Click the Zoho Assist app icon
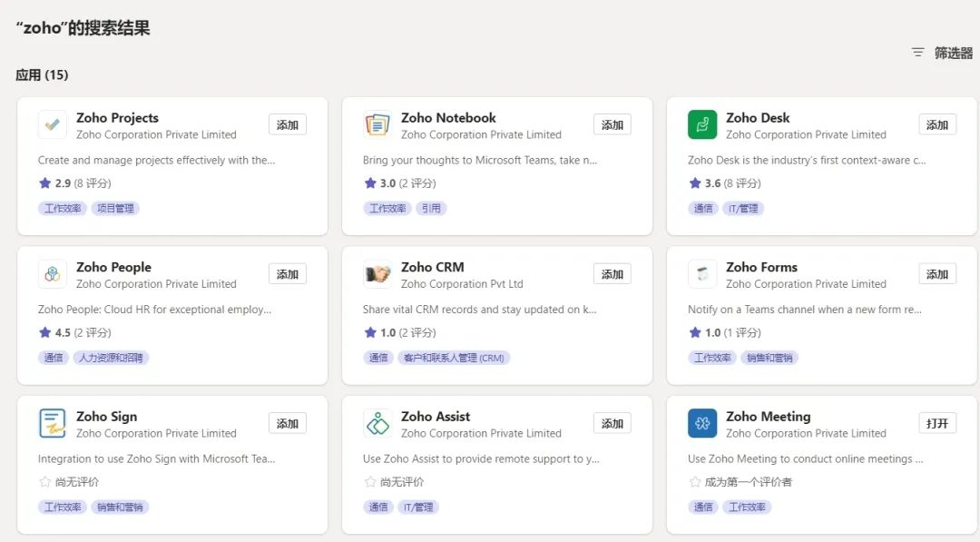 pos(377,423)
